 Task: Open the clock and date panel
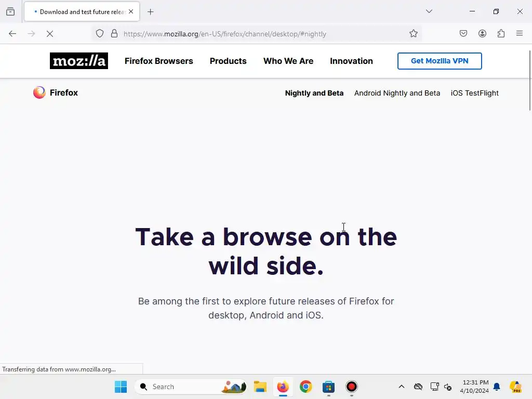(474, 387)
